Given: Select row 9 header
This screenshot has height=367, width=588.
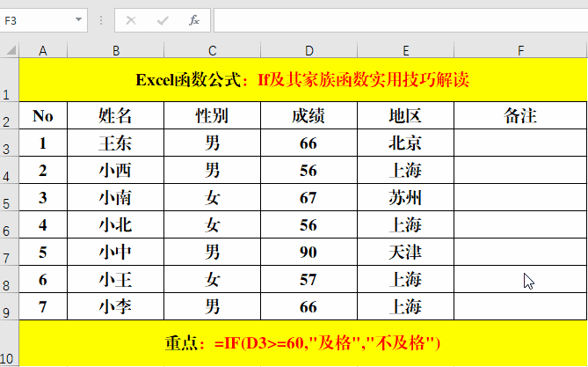Looking at the screenshot, I should tap(10, 306).
